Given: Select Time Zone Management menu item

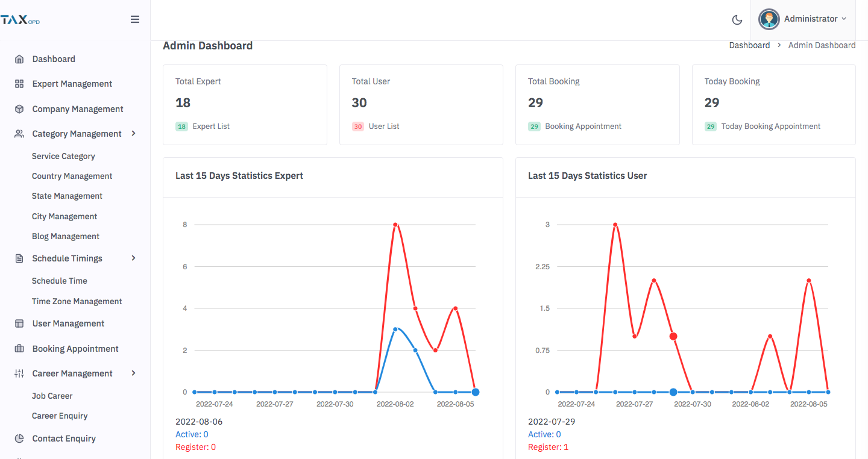Looking at the screenshot, I should (x=77, y=301).
